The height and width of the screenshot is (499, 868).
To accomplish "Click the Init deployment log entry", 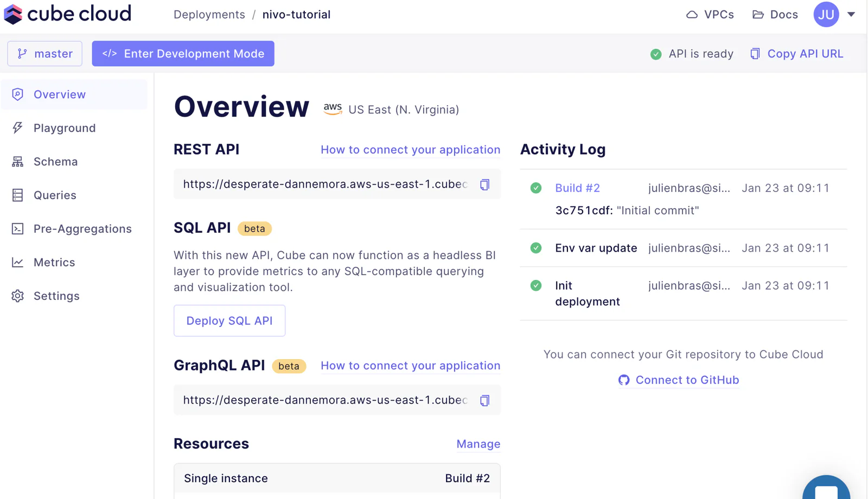I will (684, 293).
